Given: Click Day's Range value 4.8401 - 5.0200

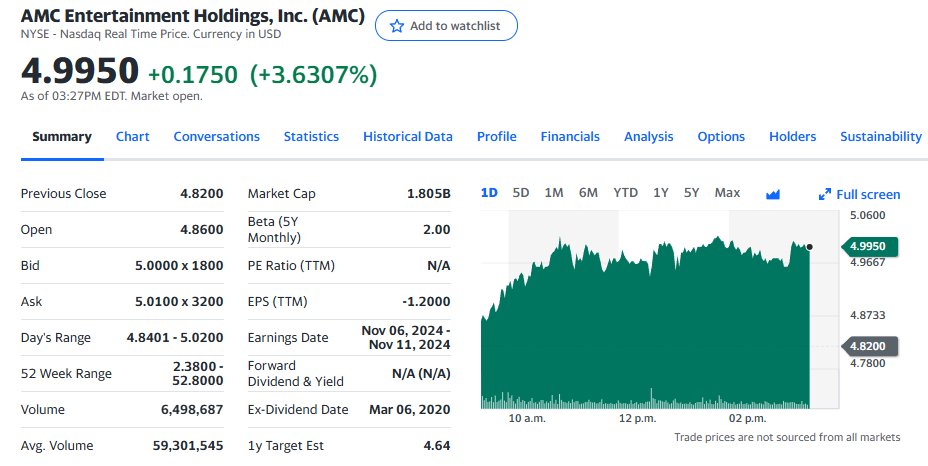Looking at the screenshot, I should [175, 338].
